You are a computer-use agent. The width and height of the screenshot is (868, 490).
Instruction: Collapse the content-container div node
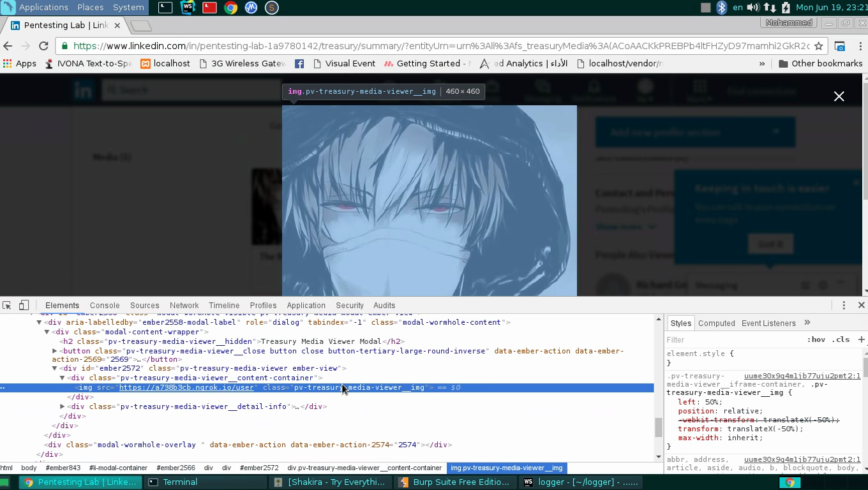pyautogui.click(x=62, y=378)
